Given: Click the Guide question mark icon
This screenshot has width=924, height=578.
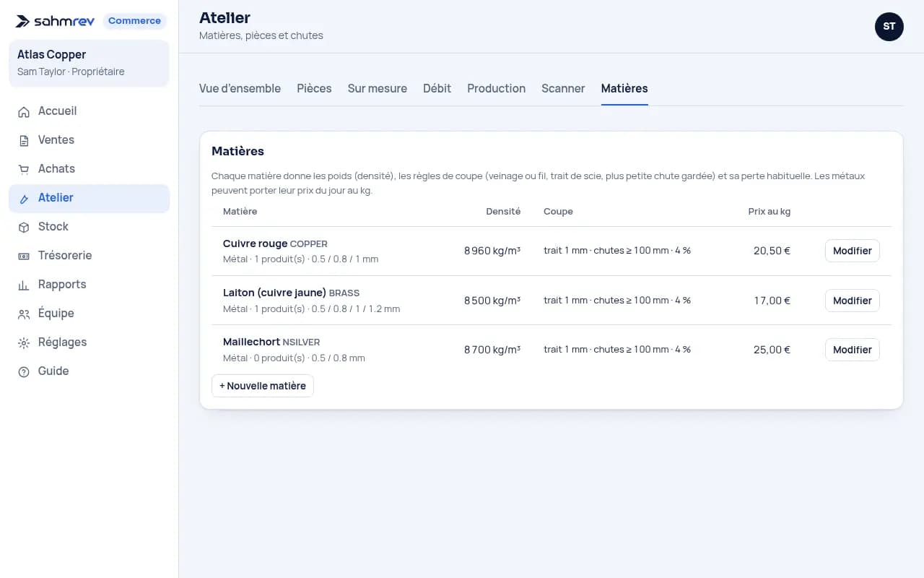Looking at the screenshot, I should tap(24, 371).
